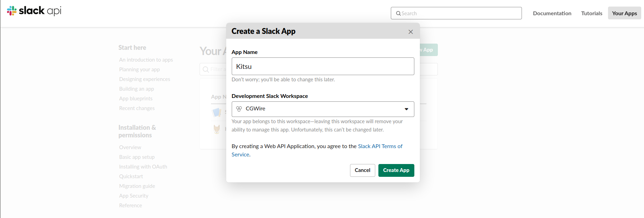
Task: Go to Tutorials in the top navigation
Action: point(591,13)
